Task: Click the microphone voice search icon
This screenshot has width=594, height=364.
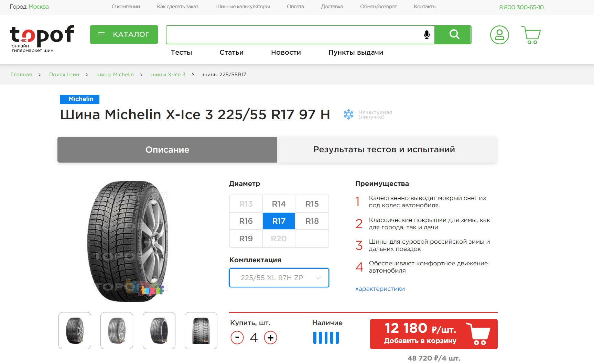Action: click(426, 35)
